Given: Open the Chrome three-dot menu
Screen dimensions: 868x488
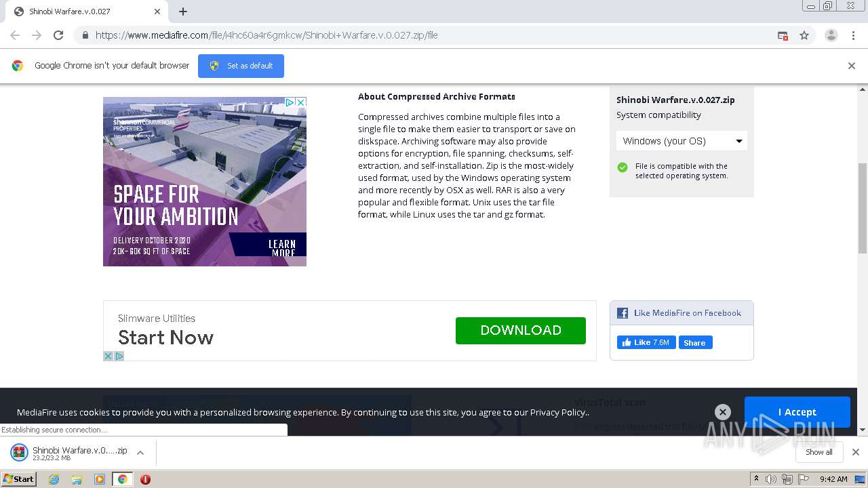Looking at the screenshot, I should coord(853,35).
